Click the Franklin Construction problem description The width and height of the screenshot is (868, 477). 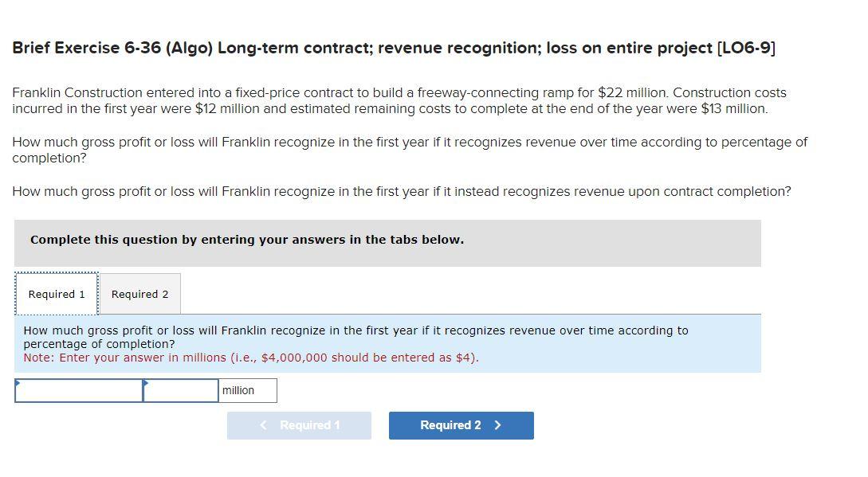pos(399,100)
